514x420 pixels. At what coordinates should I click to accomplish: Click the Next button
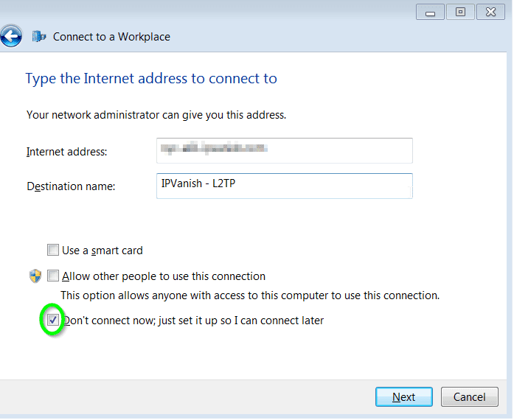coord(404,397)
